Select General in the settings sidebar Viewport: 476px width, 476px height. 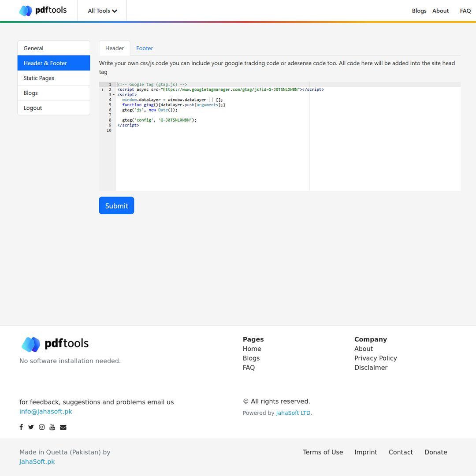pyautogui.click(x=54, y=48)
